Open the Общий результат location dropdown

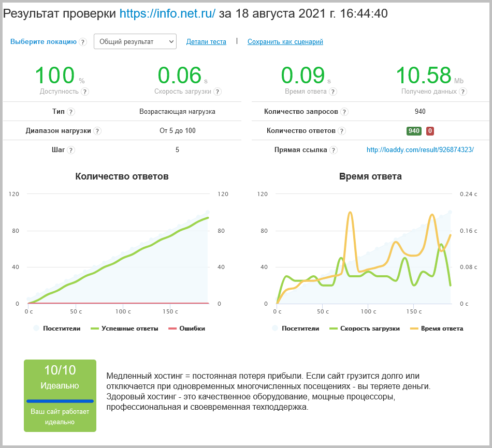pos(135,41)
